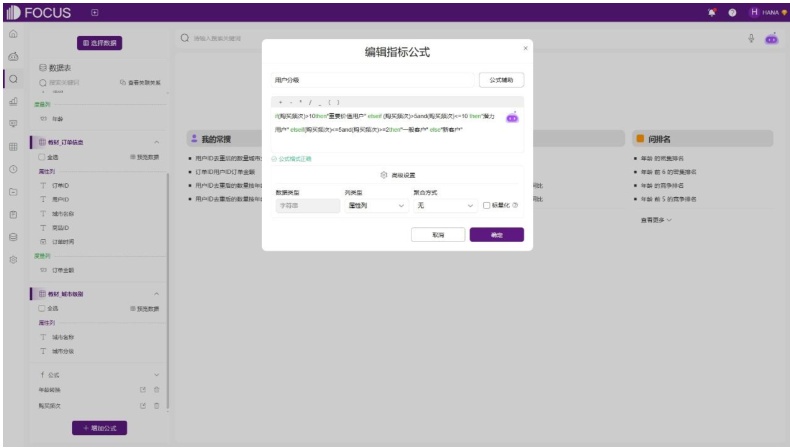Enable the 标量化 checkbox
This screenshot has width=790, height=448.
point(486,206)
